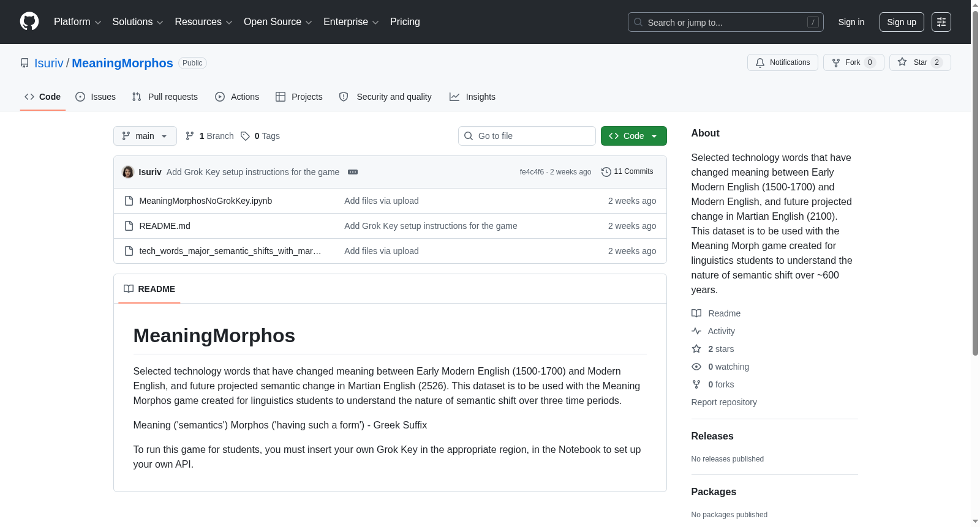Screen dimensions: 980x527
Task: Click the Activity pulse icon
Action: point(696,331)
